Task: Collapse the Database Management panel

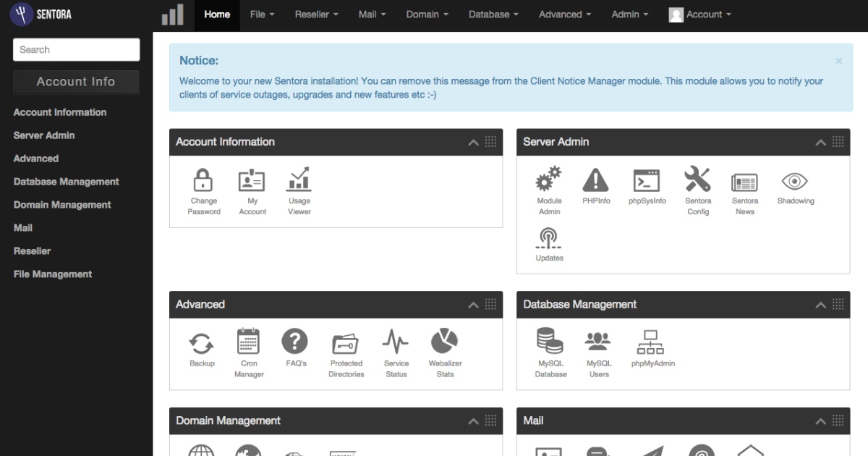Action: pos(820,305)
